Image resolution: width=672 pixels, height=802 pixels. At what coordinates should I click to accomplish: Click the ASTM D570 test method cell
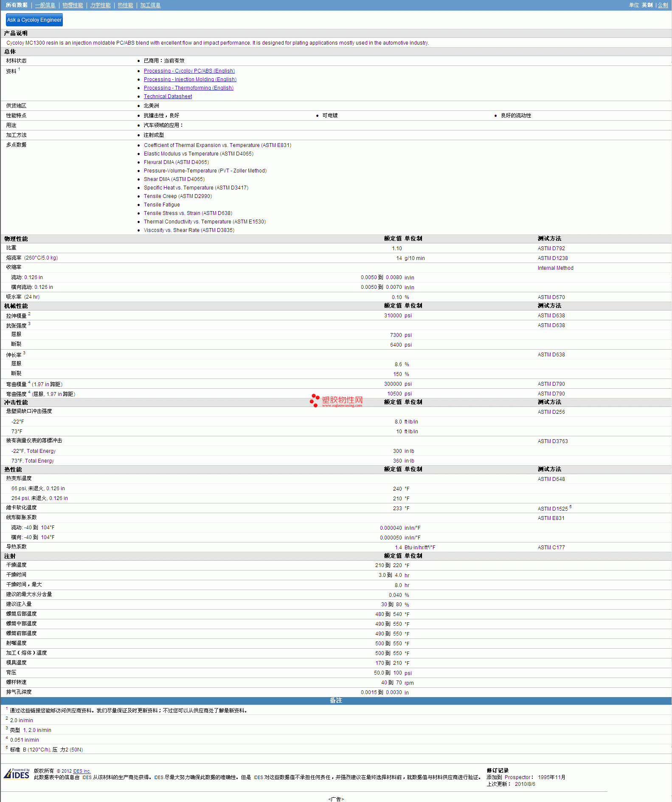tap(551, 297)
